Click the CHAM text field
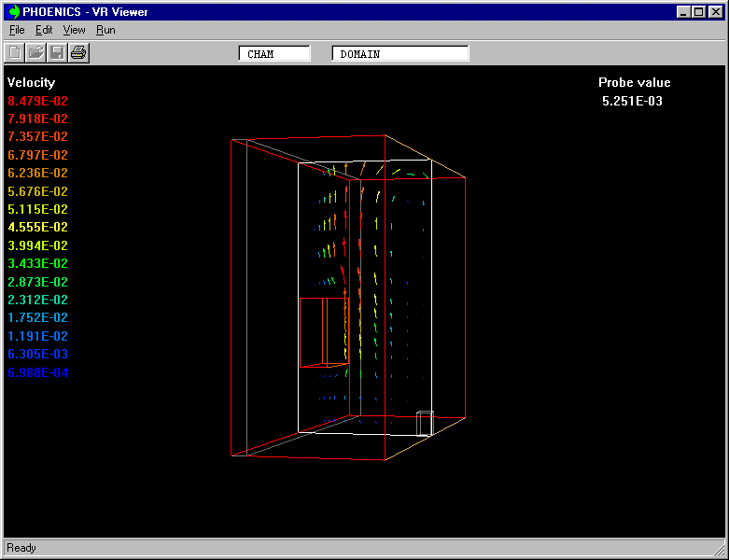The width and height of the screenshot is (729, 560). pos(274,54)
